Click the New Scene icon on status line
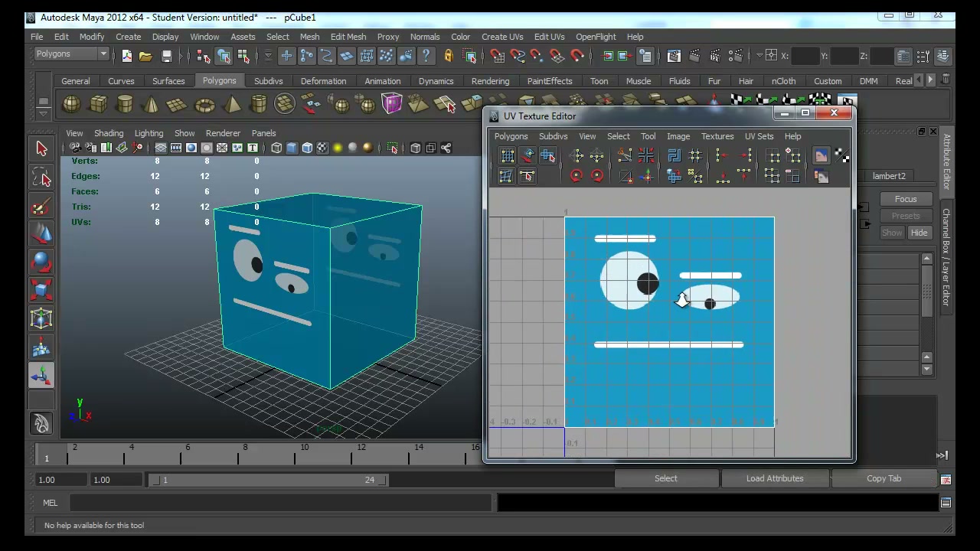Image resolution: width=980 pixels, height=551 pixels. tap(126, 56)
